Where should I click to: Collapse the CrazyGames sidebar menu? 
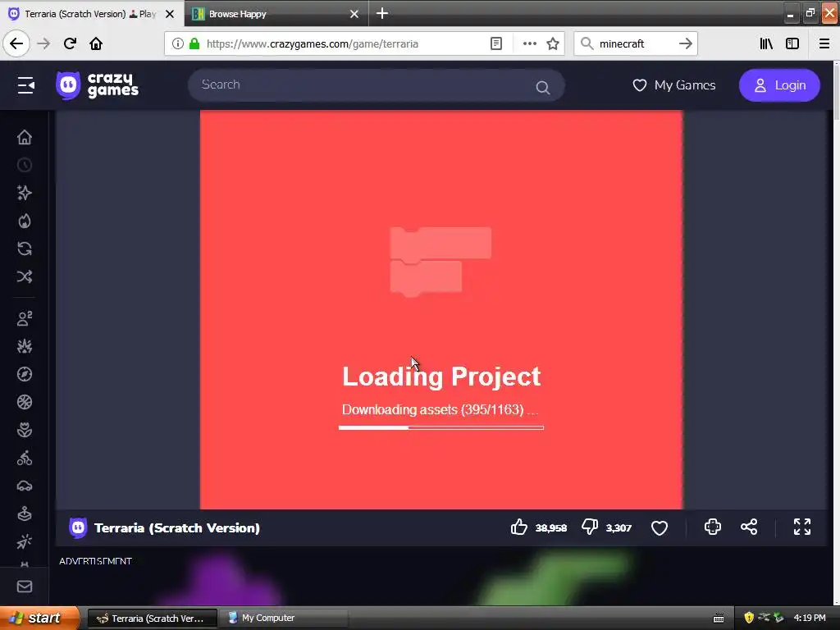[25, 85]
